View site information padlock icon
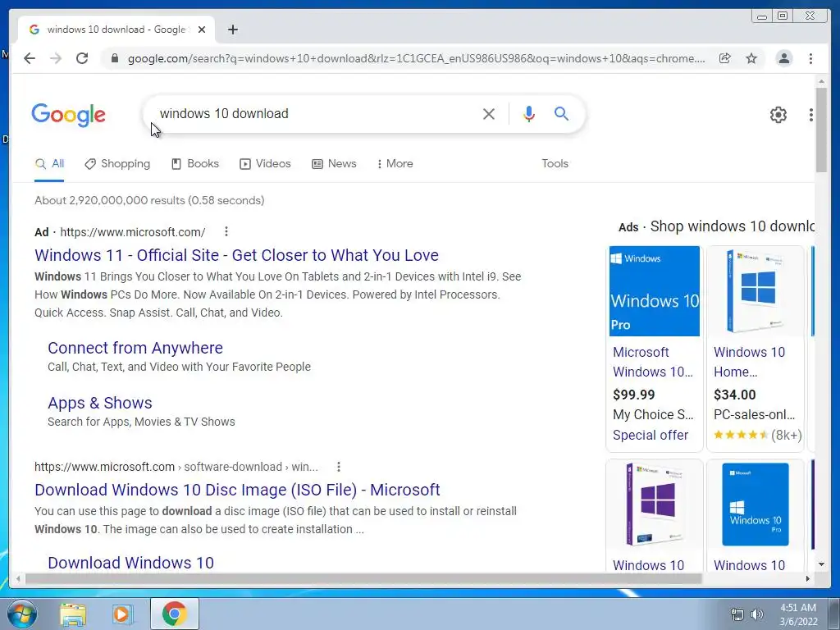Image resolution: width=840 pixels, height=630 pixels. (x=114, y=58)
